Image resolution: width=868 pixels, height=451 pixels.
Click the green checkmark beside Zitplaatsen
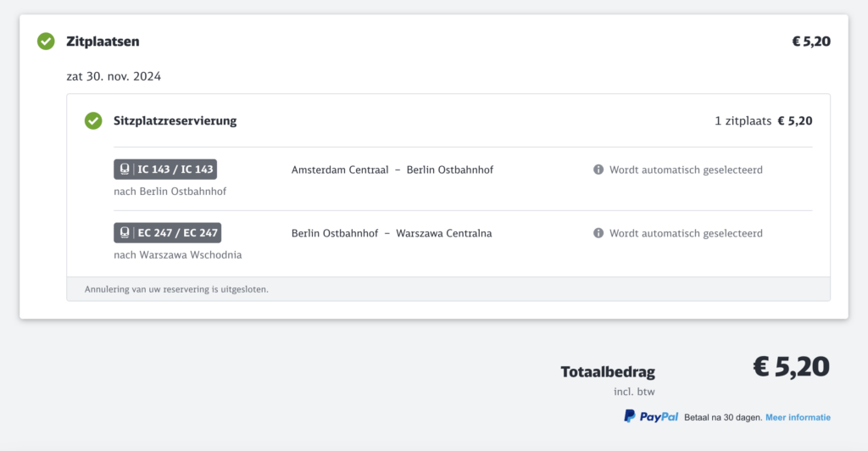46,42
